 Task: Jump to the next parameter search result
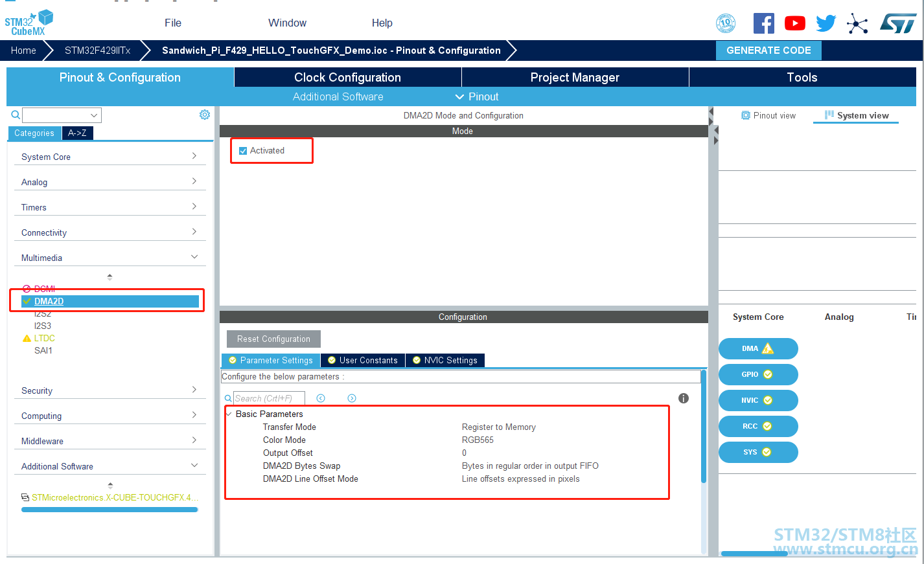[x=352, y=398]
